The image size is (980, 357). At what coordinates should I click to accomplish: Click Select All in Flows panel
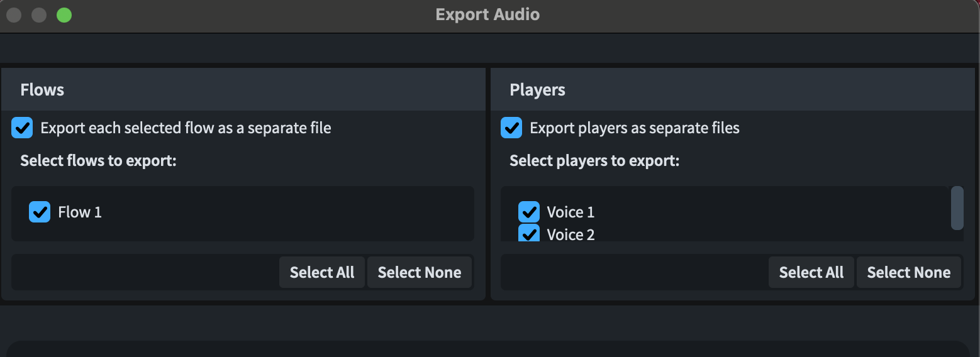(322, 272)
